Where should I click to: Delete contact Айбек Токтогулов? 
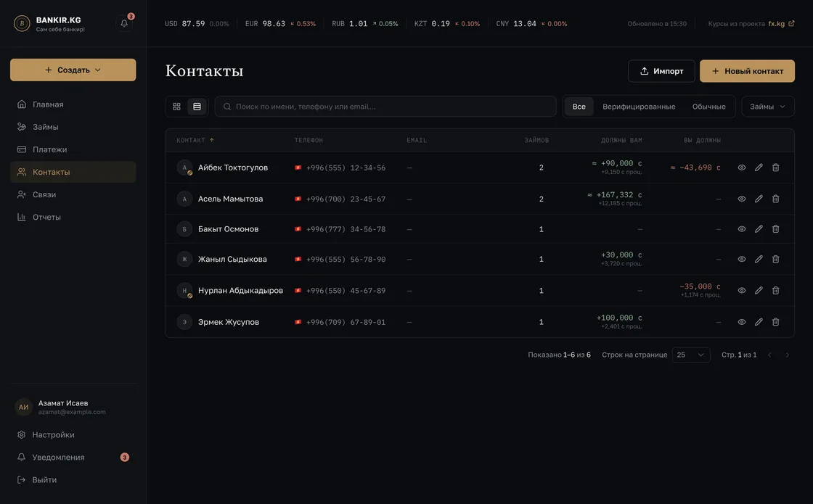click(x=776, y=168)
